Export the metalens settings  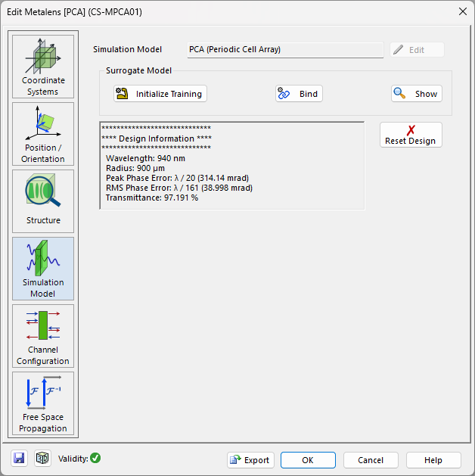250,460
